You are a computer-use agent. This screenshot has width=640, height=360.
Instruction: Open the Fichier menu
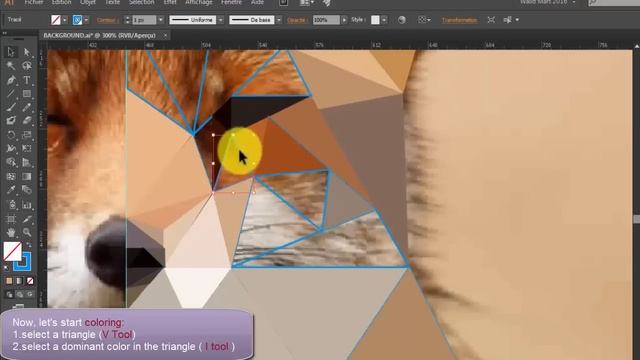(34, 2)
